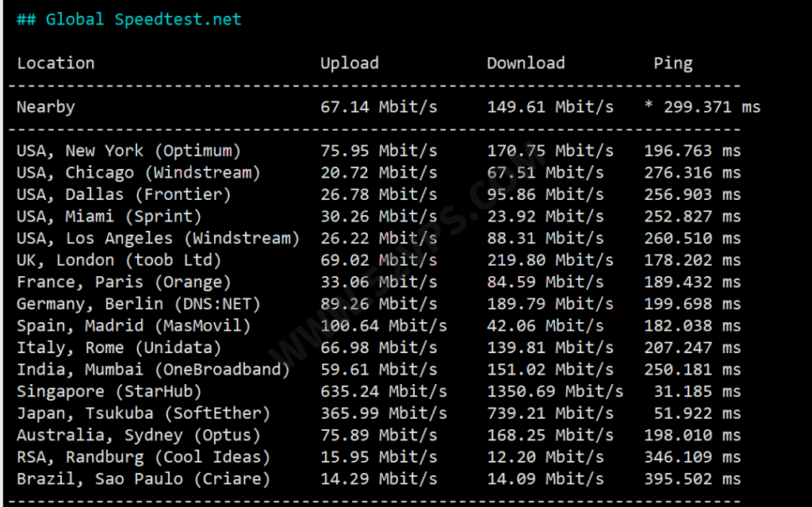812x507 pixels.
Task: Click Singapore upload '635.24 Mbit/s'
Action: pyautogui.click(x=383, y=391)
